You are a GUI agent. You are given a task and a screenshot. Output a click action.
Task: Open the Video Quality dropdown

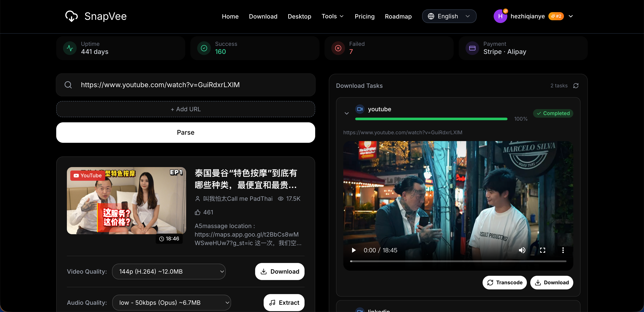(x=169, y=272)
